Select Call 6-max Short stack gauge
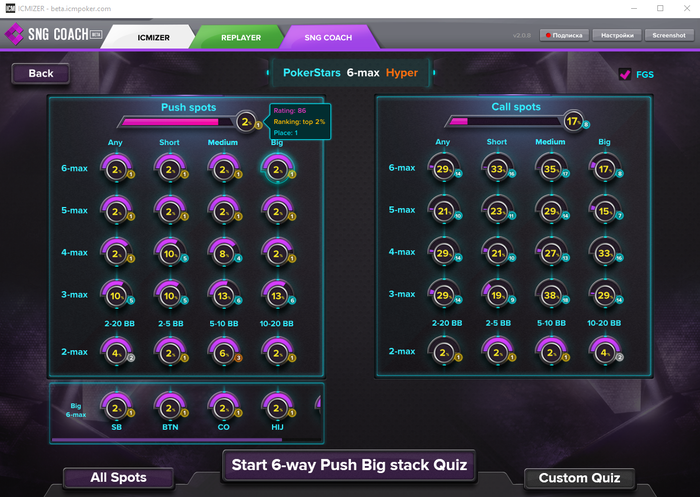700x497 pixels. click(498, 168)
